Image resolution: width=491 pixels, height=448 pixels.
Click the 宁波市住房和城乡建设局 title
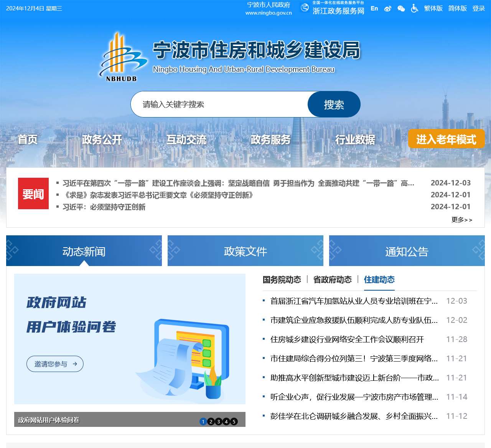pos(257,50)
